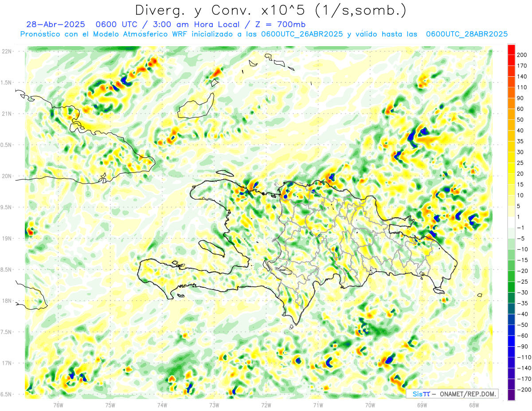Click the "18N" latitude label
532x411 pixels.
(x=7, y=301)
